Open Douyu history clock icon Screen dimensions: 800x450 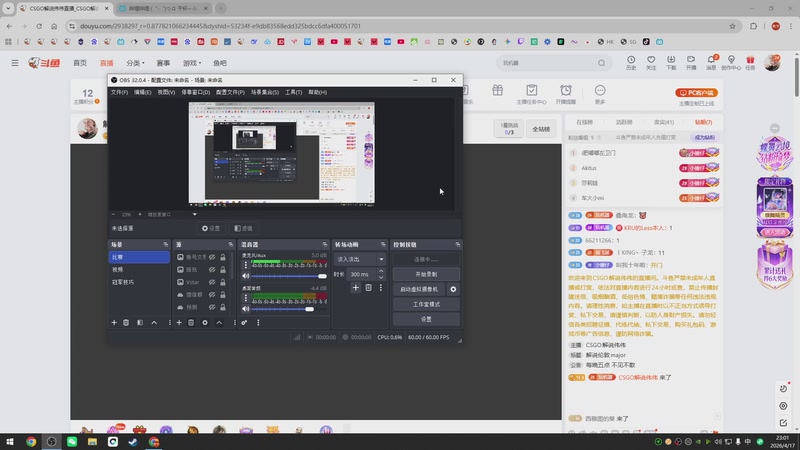point(631,60)
